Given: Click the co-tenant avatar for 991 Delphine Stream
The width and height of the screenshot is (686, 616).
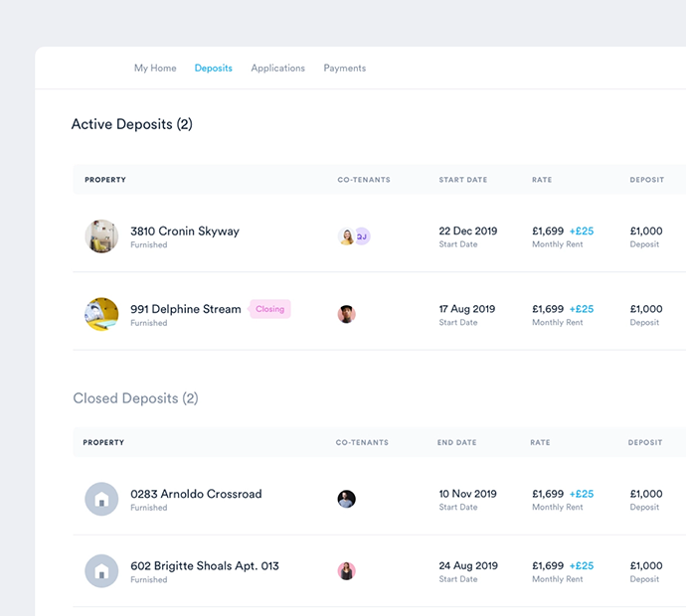Looking at the screenshot, I should click(x=346, y=314).
